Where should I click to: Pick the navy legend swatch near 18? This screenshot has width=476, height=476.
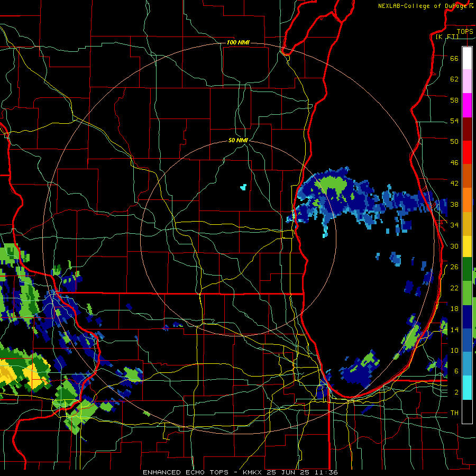click(467, 317)
